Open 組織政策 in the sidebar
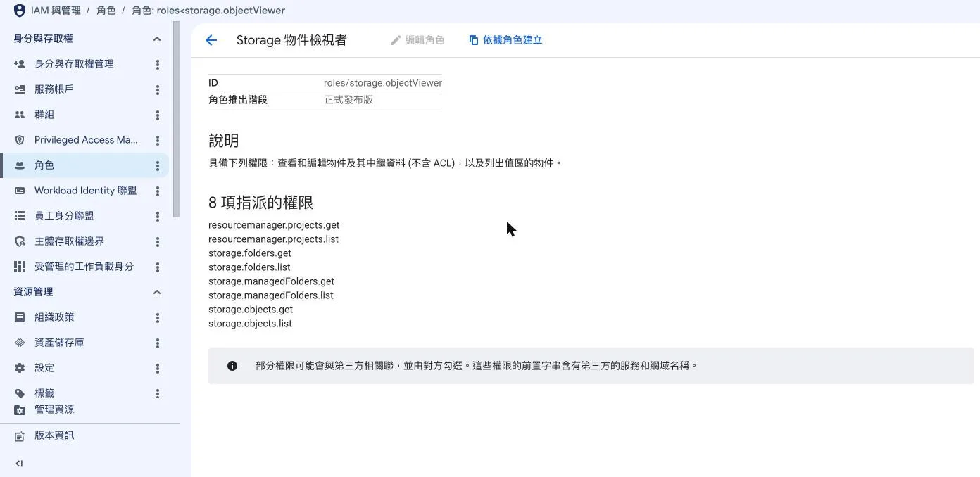The width and height of the screenshot is (980, 477). click(x=54, y=317)
